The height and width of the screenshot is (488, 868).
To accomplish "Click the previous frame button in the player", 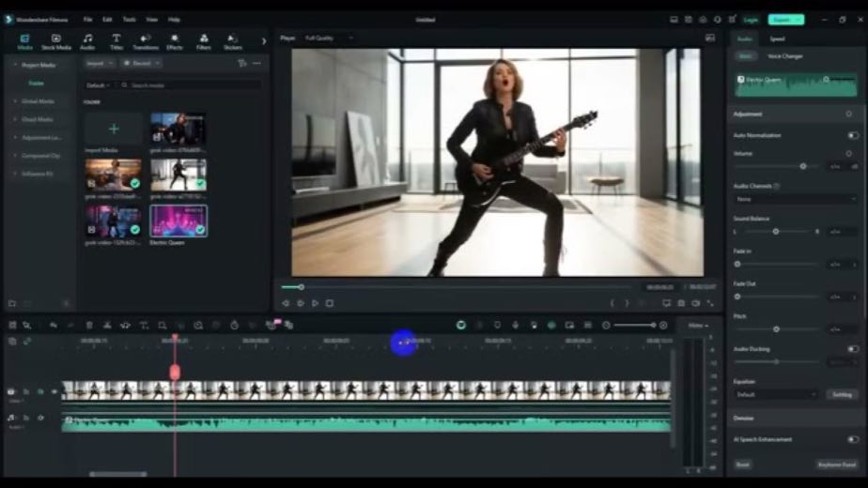I will pyautogui.click(x=287, y=303).
